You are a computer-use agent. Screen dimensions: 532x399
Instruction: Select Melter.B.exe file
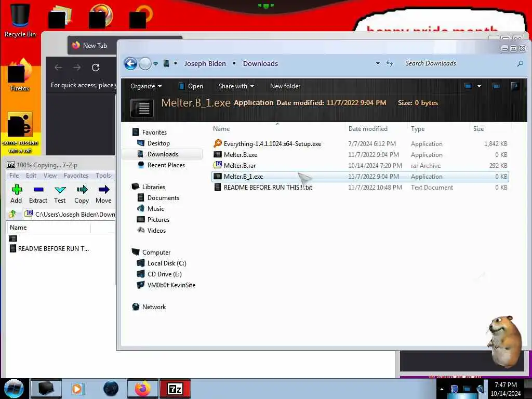[x=360, y=155]
